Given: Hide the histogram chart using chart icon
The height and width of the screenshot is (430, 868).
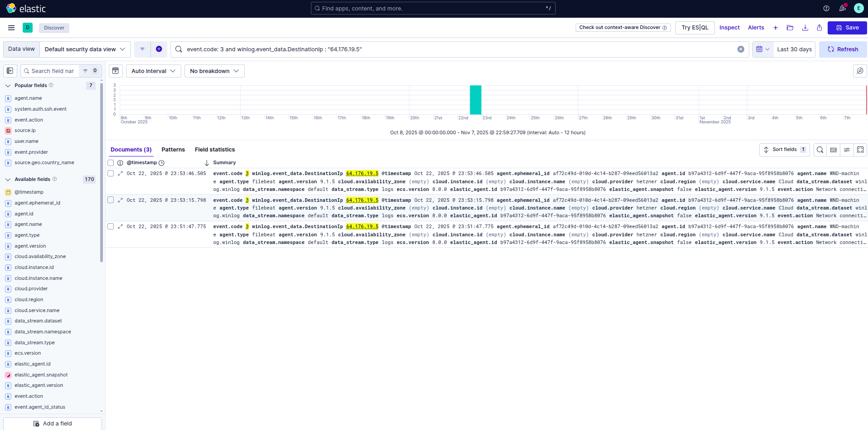Looking at the screenshot, I should tap(116, 71).
